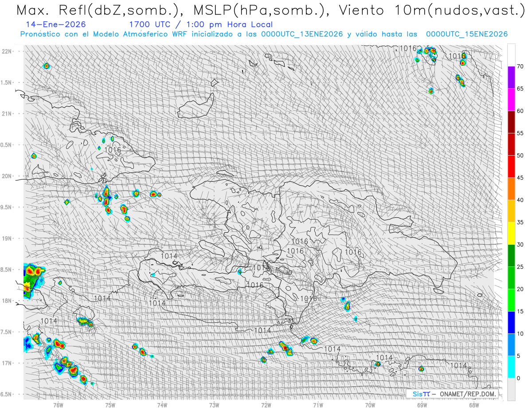Pick the colorbar value '15'
The height and width of the screenshot is (411, 532).
click(520, 311)
